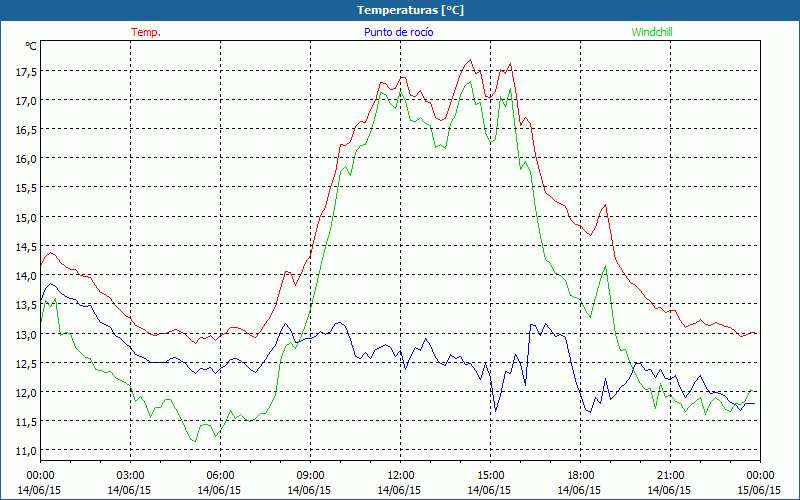The image size is (800, 500).
Task: Click the 16,5 y-axis value
Action: [27, 130]
